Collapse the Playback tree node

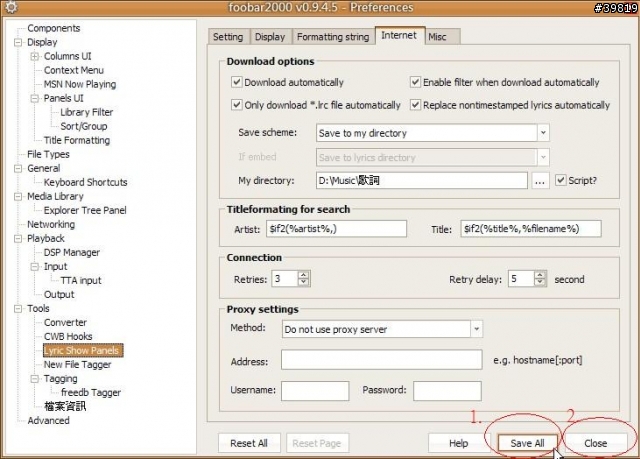18,239
